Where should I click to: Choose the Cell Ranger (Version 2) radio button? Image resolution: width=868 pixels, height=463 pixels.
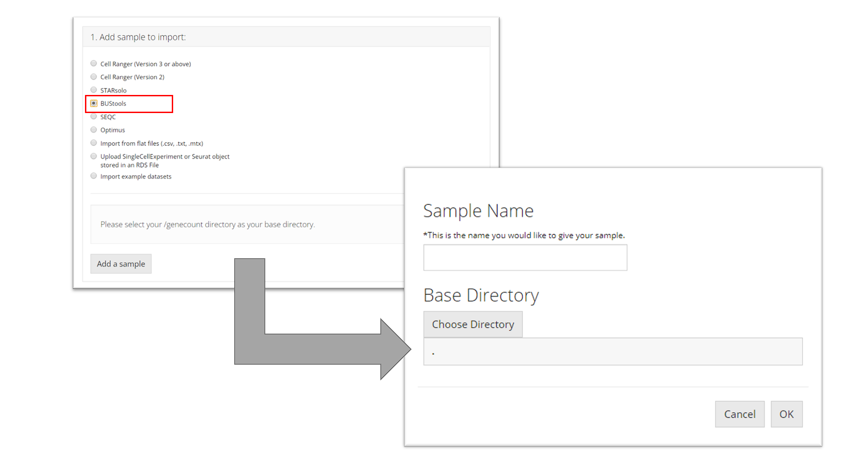coord(94,77)
